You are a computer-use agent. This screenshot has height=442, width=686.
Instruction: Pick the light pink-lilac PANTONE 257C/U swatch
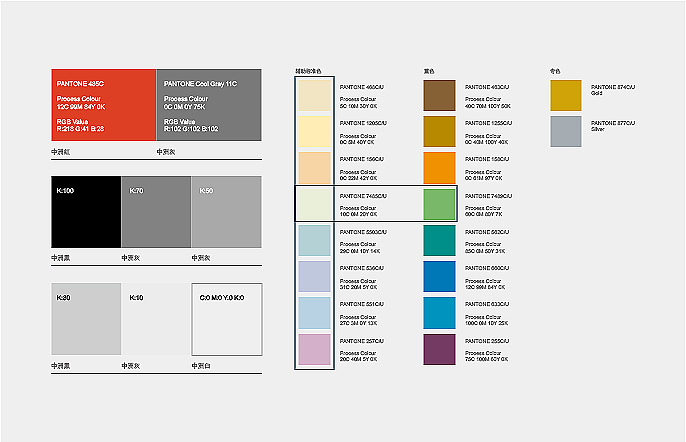314,349
